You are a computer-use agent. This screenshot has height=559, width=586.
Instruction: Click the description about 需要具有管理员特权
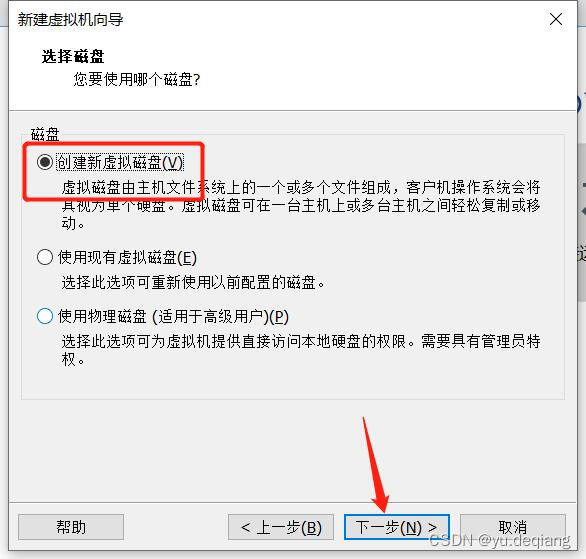point(301,350)
